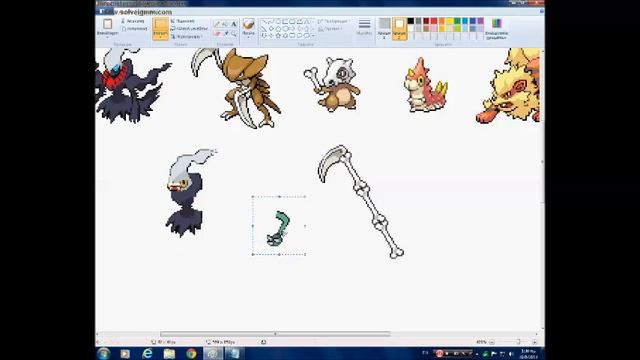Activate the Color 1 box
The height and width of the screenshot is (360, 640).
tap(384, 29)
